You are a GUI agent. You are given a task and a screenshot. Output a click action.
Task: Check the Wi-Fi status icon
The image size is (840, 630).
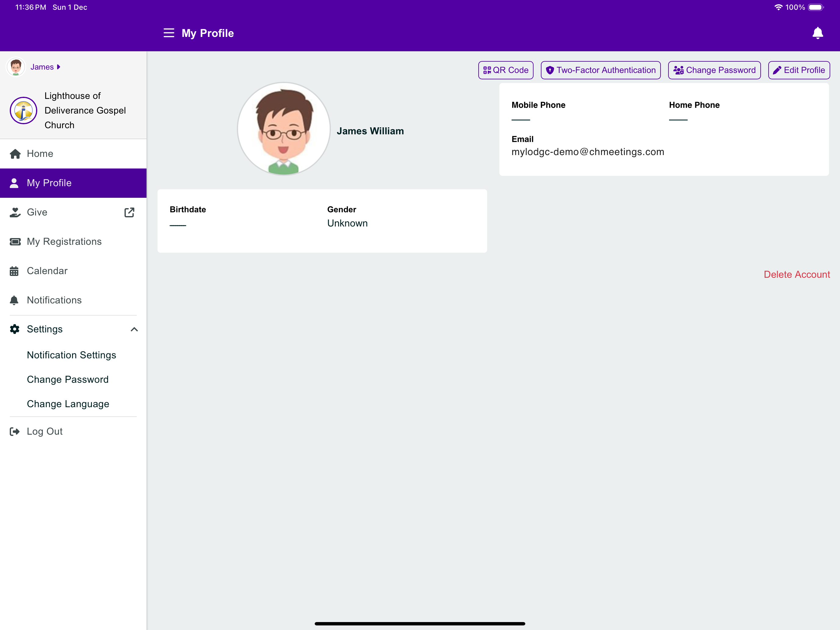pyautogui.click(x=778, y=7)
